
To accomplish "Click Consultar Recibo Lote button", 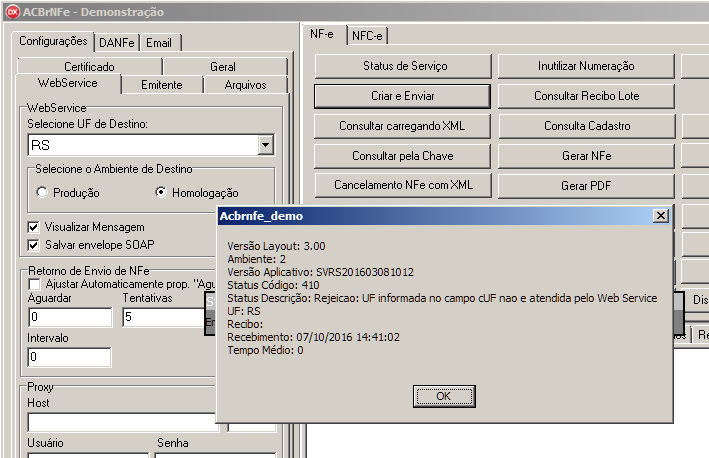I will [x=586, y=96].
